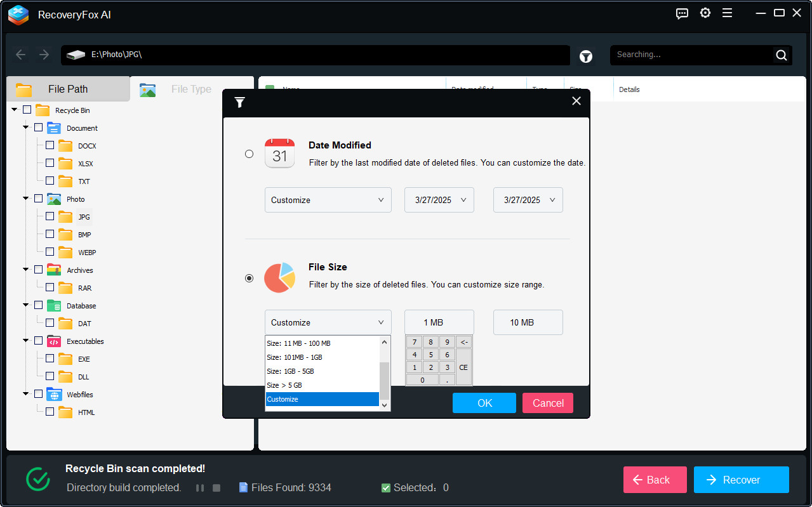Open the hamburger menu in title bar
812x507 pixels.
pos(728,13)
